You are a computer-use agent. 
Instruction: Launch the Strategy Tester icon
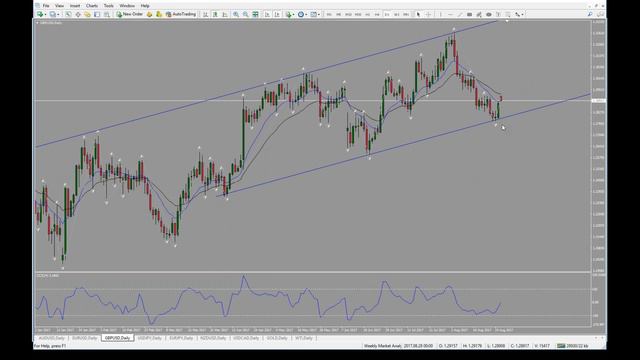coord(107,14)
